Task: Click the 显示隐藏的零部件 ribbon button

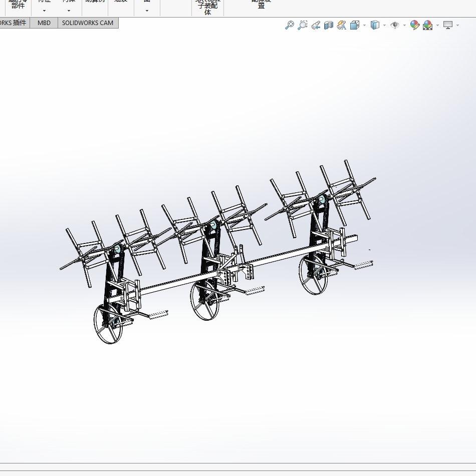Action: pyautogui.click(x=18, y=5)
